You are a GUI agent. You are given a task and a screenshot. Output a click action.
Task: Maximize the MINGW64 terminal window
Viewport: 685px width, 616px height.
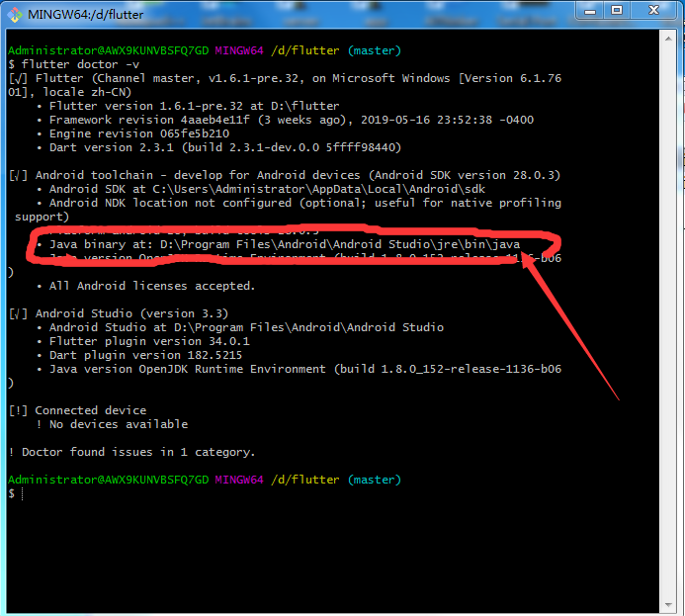coord(617,10)
